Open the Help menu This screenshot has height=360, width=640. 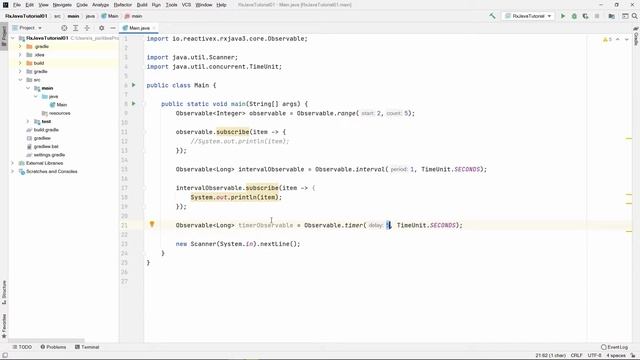(x=221, y=5)
